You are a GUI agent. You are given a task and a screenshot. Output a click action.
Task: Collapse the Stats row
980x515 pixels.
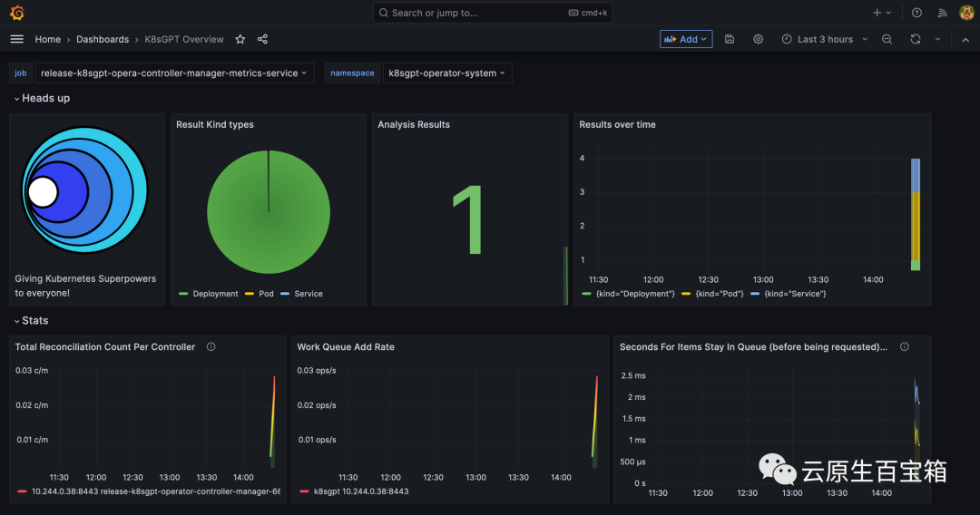pos(34,320)
